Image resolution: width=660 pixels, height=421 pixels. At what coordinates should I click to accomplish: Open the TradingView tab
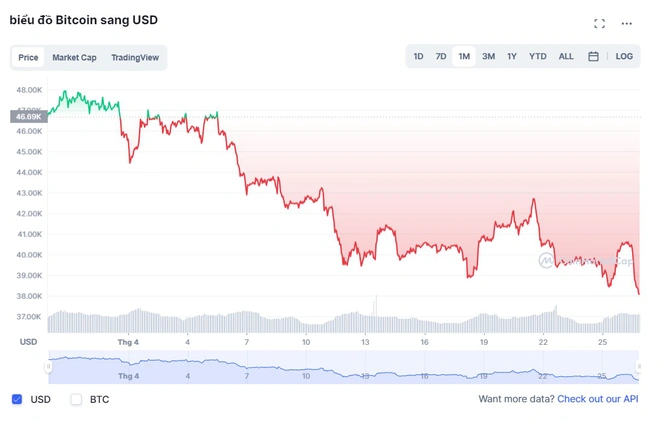click(x=135, y=58)
